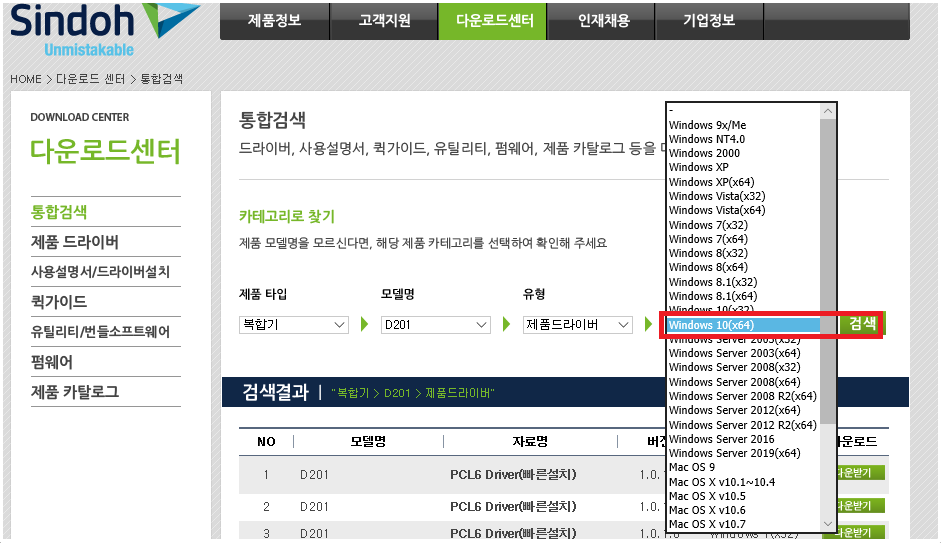Choose Windows 7(x64) option
Image resolution: width=941 pixels, height=543 pixels.
tap(744, 239)
